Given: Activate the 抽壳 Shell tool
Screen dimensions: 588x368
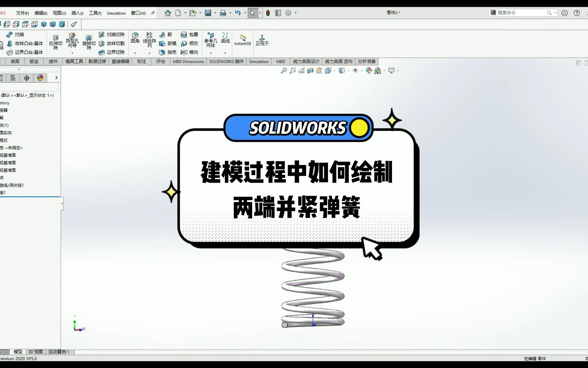Looking at the screenshot, I should point(167,52).
